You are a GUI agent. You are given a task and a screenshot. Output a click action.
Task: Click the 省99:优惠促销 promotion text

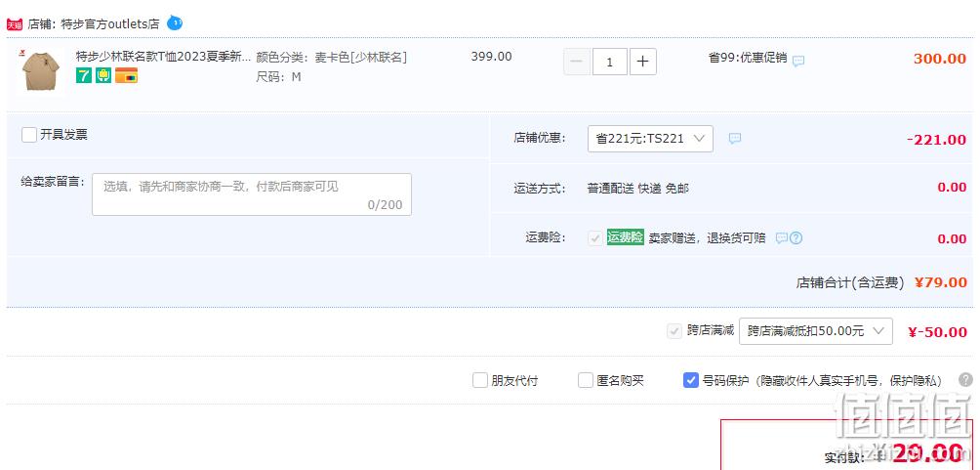pos(747,58)
